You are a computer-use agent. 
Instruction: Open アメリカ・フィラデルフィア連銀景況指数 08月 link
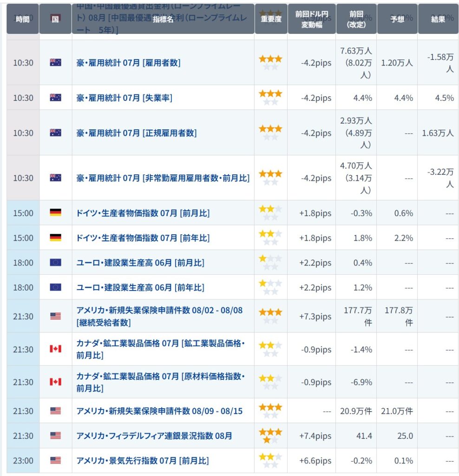(154, 436)
